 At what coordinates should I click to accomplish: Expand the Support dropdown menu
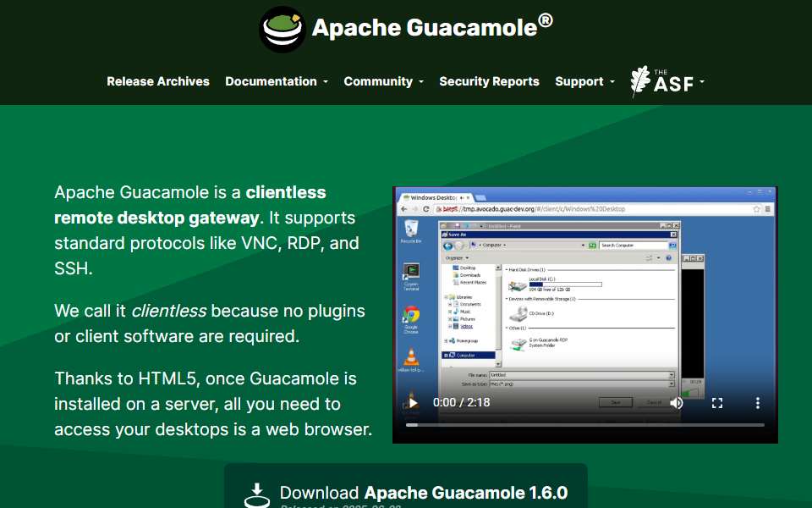tap(584, 81)
